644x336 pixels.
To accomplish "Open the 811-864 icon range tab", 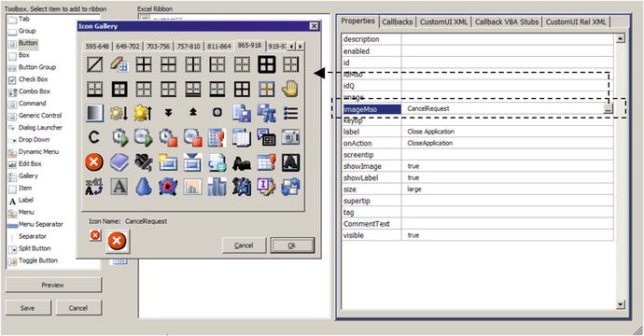I will [x=219, y=47].
